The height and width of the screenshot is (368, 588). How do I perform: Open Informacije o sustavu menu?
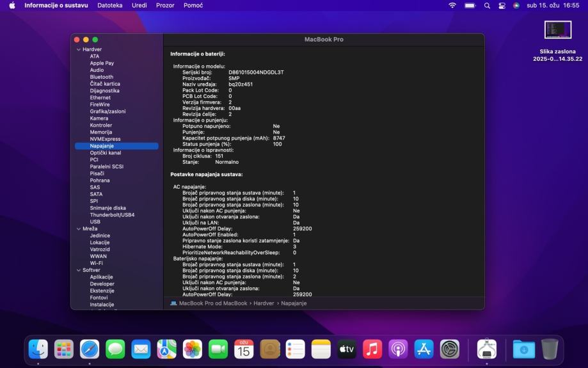tap(56, 5)
